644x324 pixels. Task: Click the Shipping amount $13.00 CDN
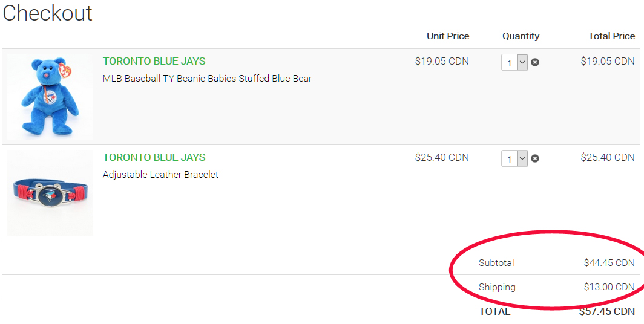click(x=609, y=287)
